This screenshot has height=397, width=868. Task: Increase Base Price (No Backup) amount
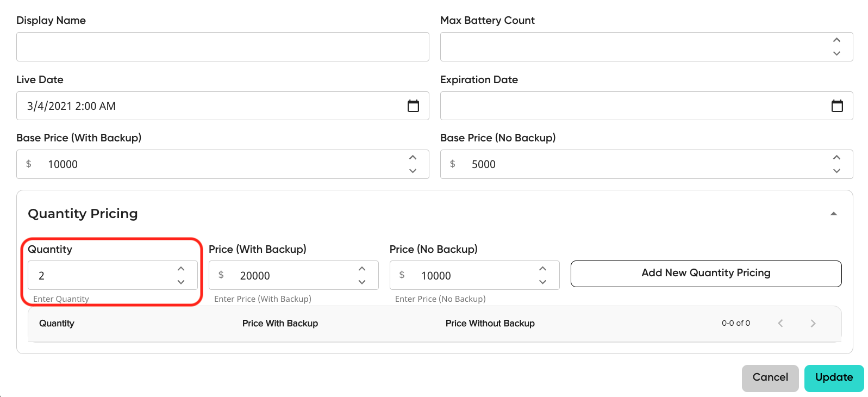836,158
